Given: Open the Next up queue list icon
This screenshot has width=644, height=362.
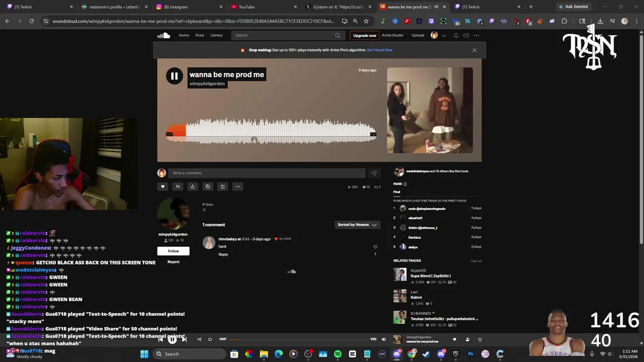Looking at the screenshot, I should [480, 339].
